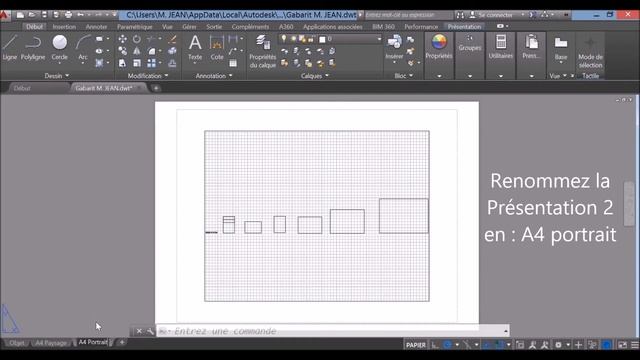This screenshot has width=640, height=360.
Task: Expand command line history arrow
Action: pyautogui.click(x=506, y=331)
